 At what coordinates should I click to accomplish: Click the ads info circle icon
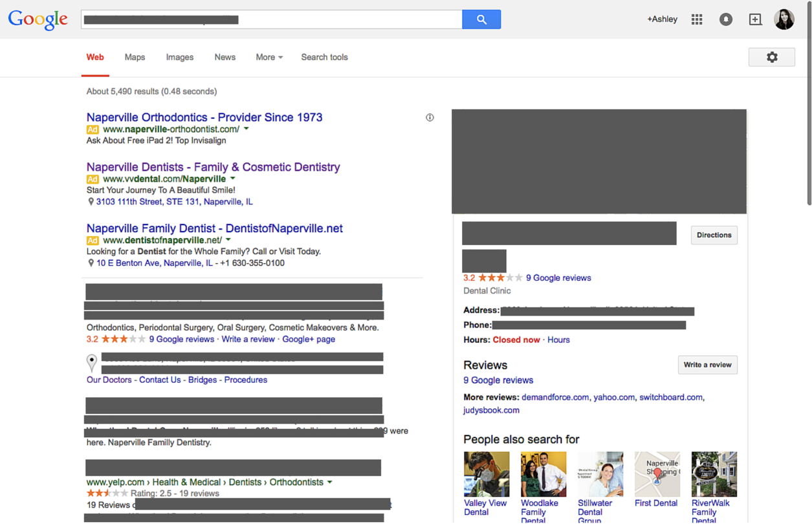pyautogui.click(x=430, y=118)
